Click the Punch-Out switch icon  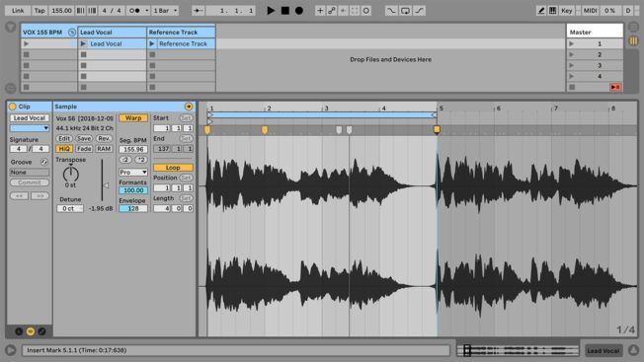[x=419, y=11]
